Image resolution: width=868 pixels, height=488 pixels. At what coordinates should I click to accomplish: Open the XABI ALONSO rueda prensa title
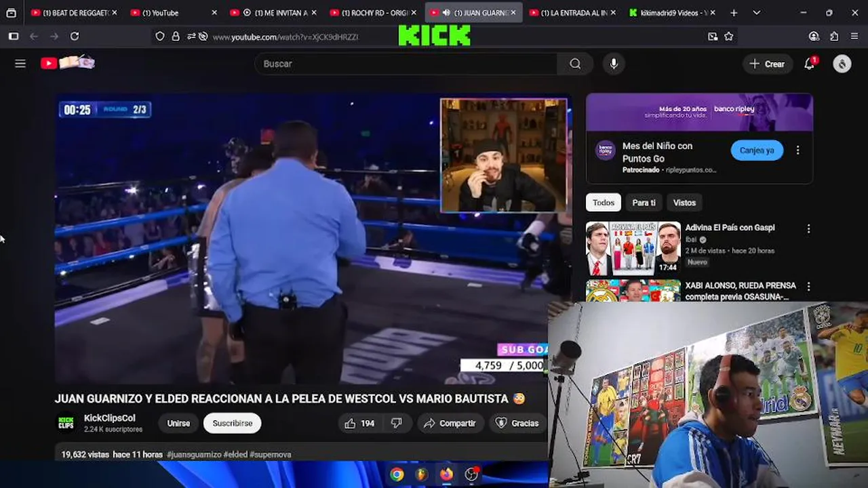click(741, 291)
